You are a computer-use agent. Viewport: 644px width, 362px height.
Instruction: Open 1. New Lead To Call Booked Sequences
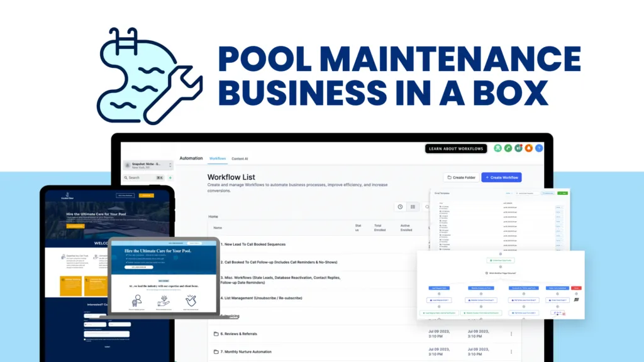click(253, 244)
